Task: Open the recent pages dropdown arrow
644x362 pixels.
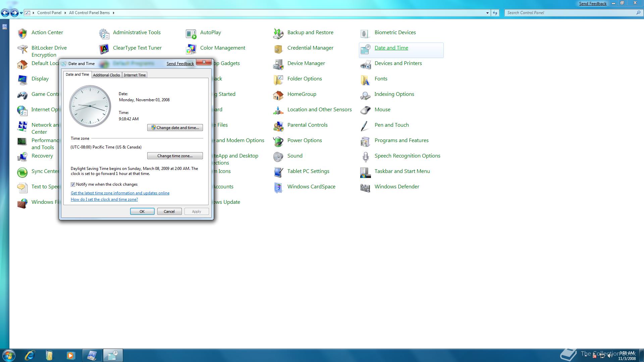Action: [21, 13]
